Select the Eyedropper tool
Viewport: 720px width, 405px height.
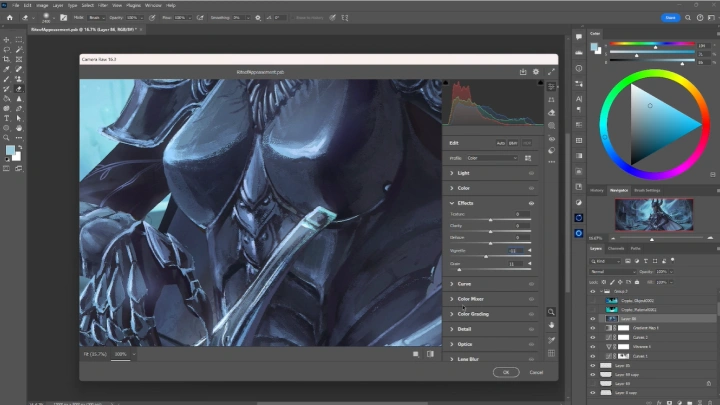point(6,69)
